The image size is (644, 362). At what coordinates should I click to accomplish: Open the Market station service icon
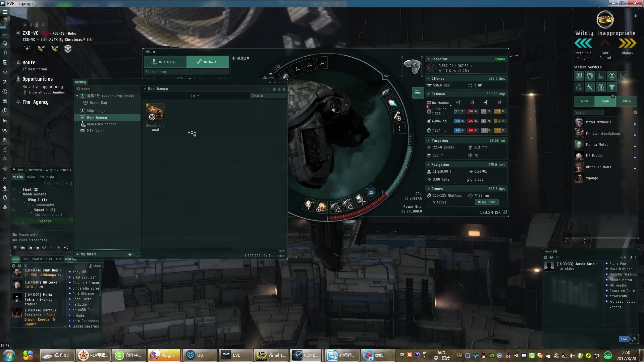[623, 76]
